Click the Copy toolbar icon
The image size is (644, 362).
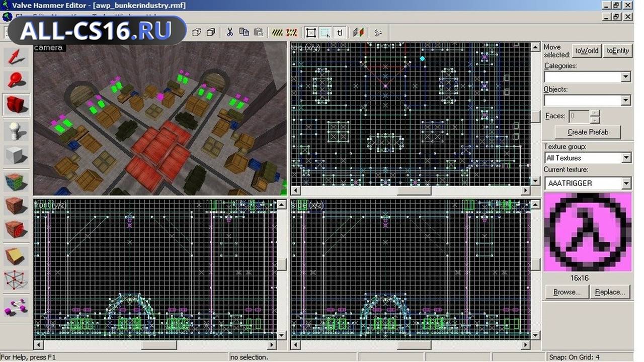tap(244, 32)
